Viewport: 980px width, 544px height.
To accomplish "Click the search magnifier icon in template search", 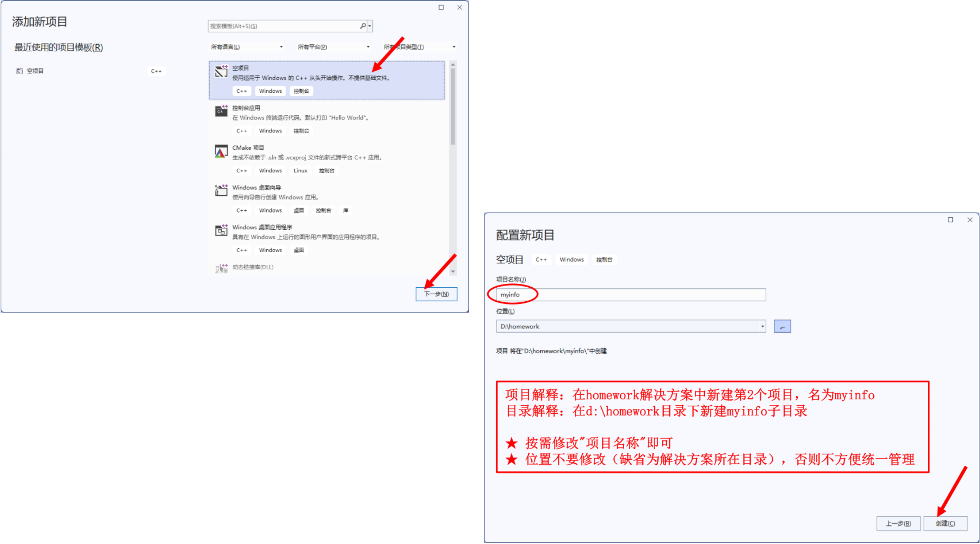I will [363, 26].
